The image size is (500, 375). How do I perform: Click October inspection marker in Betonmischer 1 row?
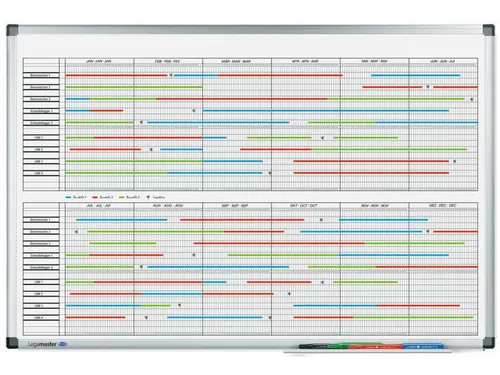coord(321,220)
